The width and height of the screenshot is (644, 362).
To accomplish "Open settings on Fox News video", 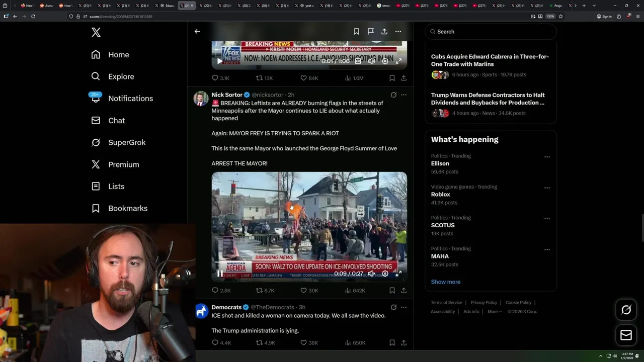I will coord(385,61).
